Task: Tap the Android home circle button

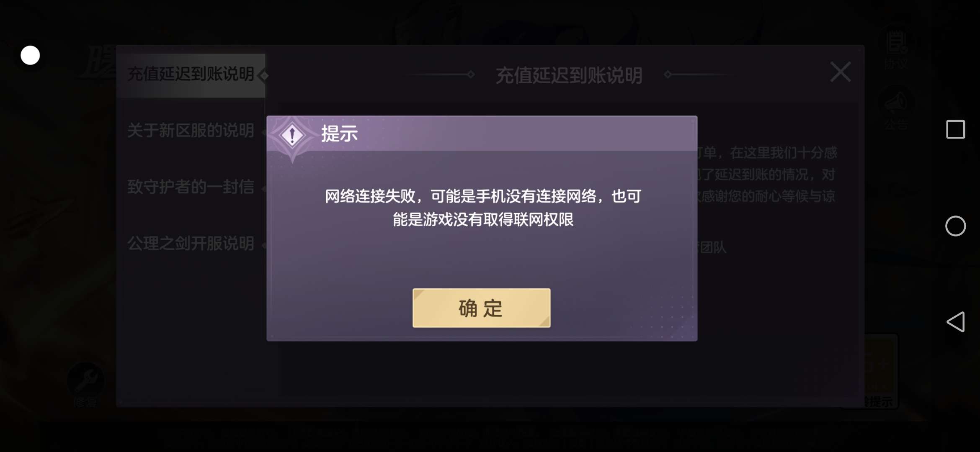Action: click(x=956, y=226)
